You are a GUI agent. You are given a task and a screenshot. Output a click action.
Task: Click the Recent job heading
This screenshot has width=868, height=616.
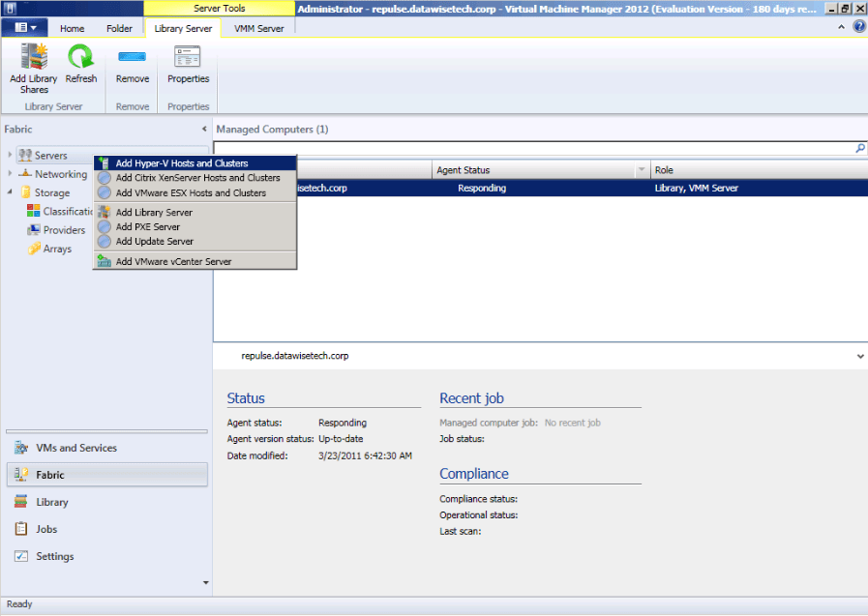click(471, 398)
